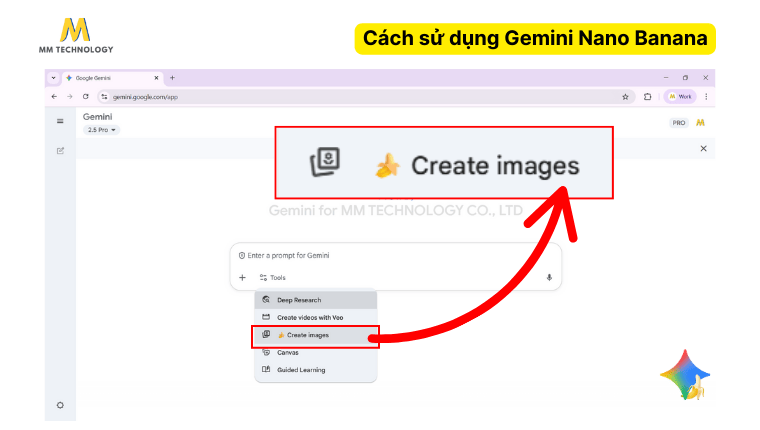
Task: Choose Deep Research from the Tools menu
Action: point(316,300)
